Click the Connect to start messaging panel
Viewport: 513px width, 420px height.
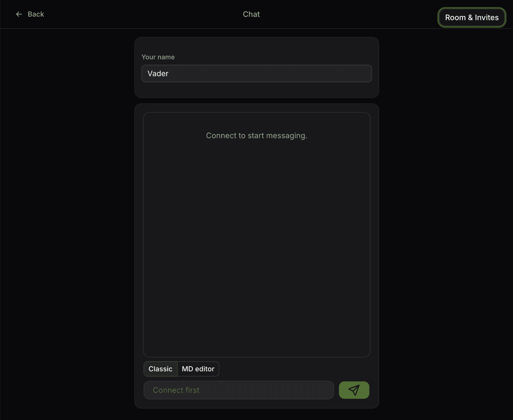click(256, 135)
